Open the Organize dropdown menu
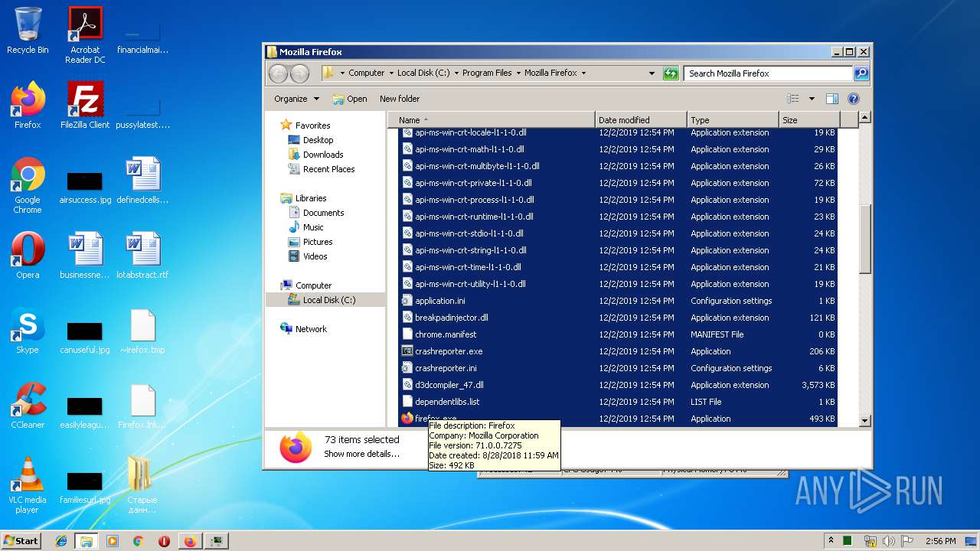 point(297,99)
